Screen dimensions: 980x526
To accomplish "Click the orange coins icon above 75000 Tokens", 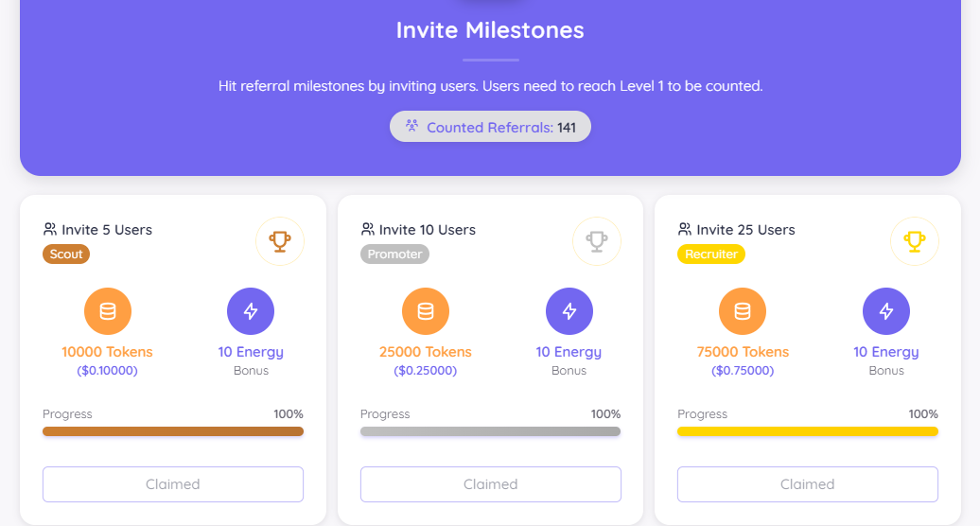I will point(743,311).
